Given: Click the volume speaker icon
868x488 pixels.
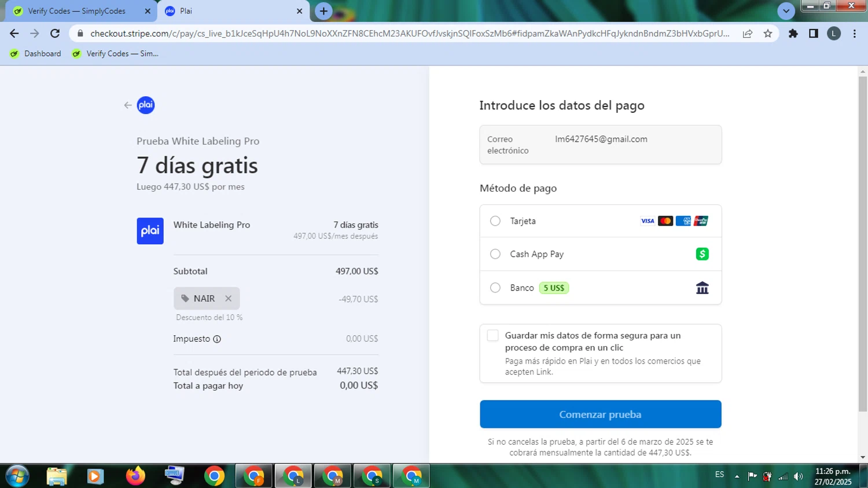Looking at the screenshot, I should [799, 476].
